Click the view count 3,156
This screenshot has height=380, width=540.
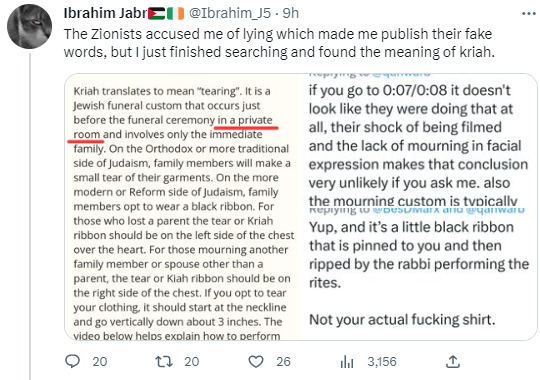[382, 361]
